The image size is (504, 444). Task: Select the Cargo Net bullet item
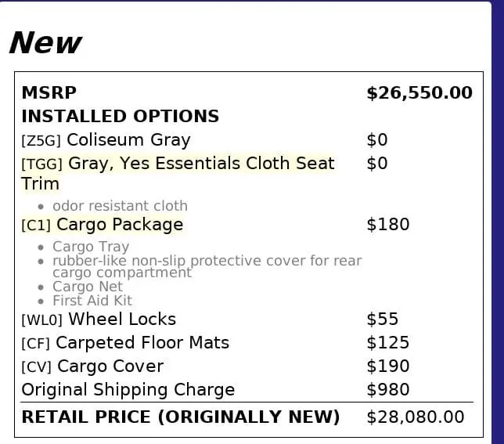88,287
